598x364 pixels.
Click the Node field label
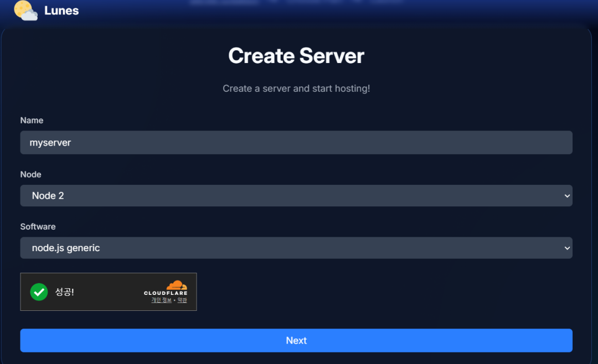point(30,174)
